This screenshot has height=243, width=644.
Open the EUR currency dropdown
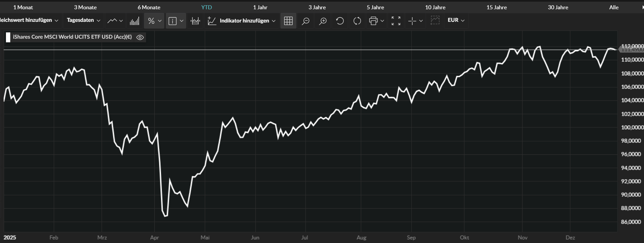456,20
